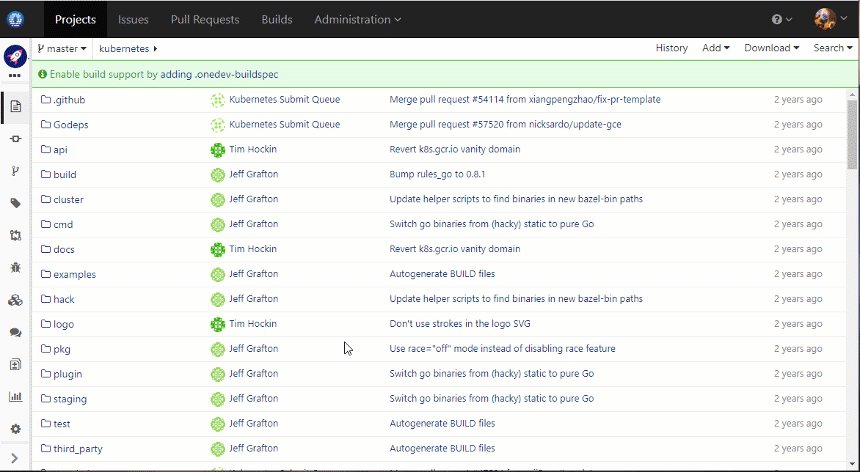Open the kubernetes project rocket avatar
The width and height of the screenshot is (860, 472).
point(15,56)
